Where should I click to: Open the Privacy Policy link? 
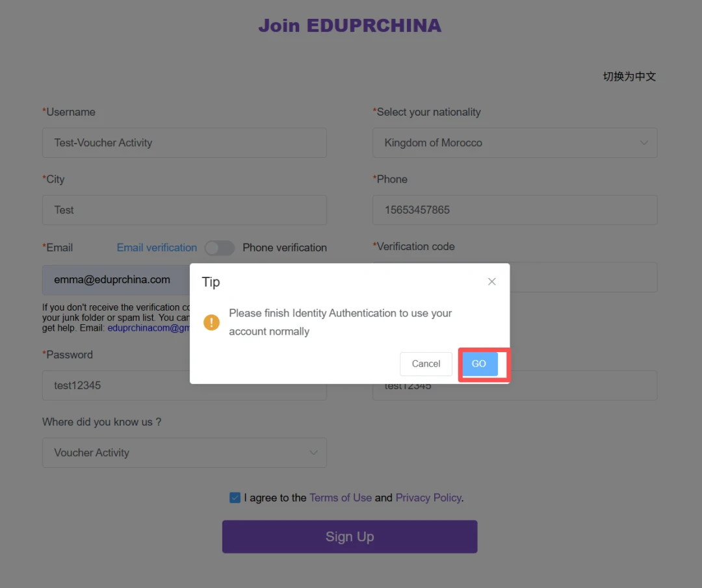coord(428,498)
